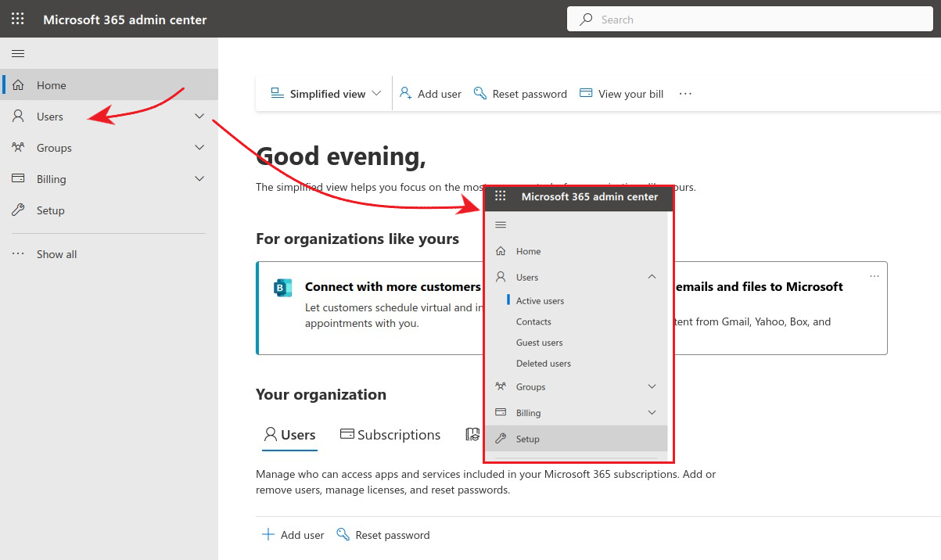Select the Users tab under Your organization
The width and height of the screenshot is (941, 560).
pos(289,435)
